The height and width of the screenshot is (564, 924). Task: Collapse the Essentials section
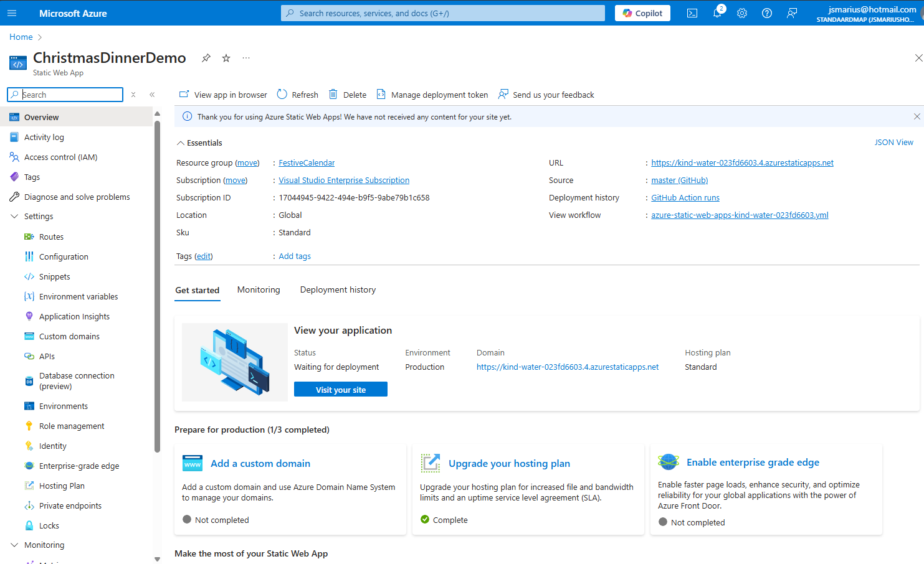pos(181,143)
